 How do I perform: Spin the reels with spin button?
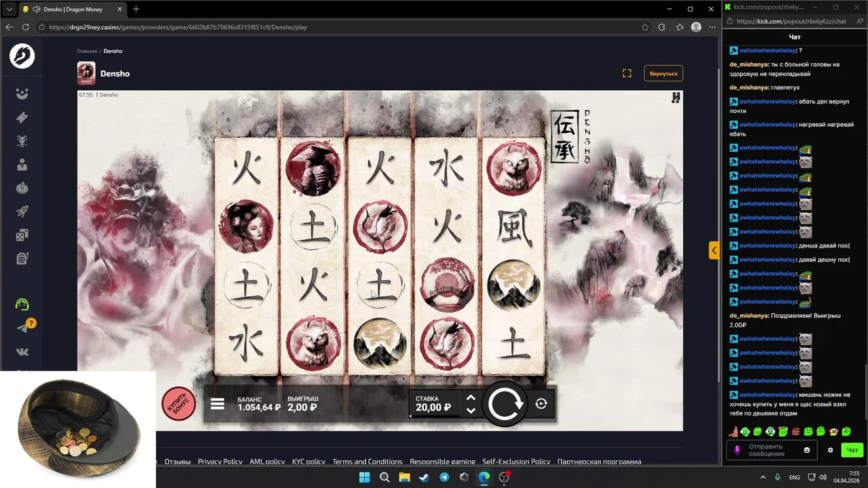coord(505,404)
